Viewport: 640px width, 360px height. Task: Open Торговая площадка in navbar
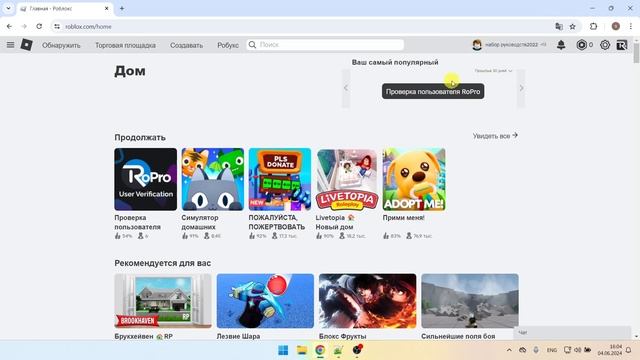(x=125, y=45)
